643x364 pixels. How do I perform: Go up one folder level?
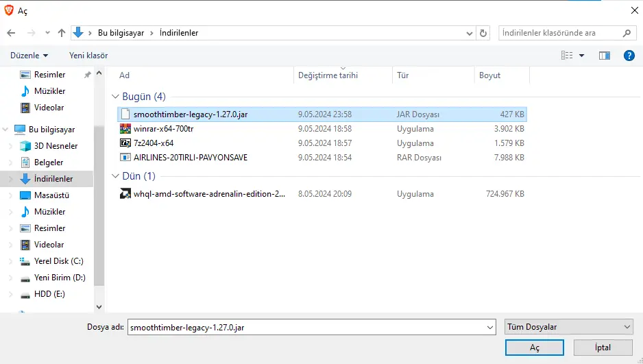(x=62, y=33)
